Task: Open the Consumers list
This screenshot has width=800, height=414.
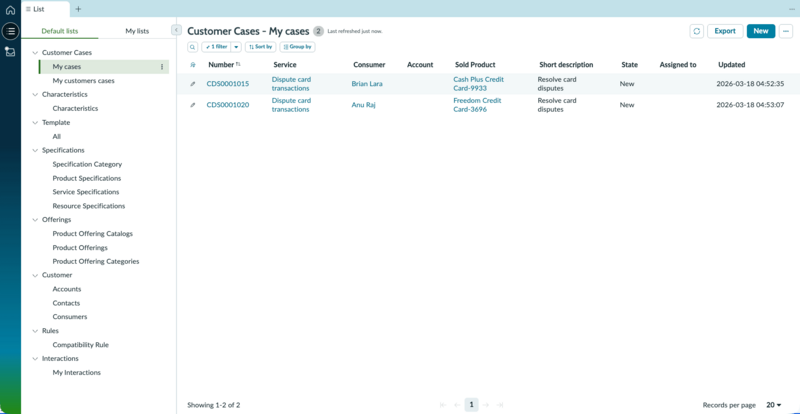Action: point(70,317)
